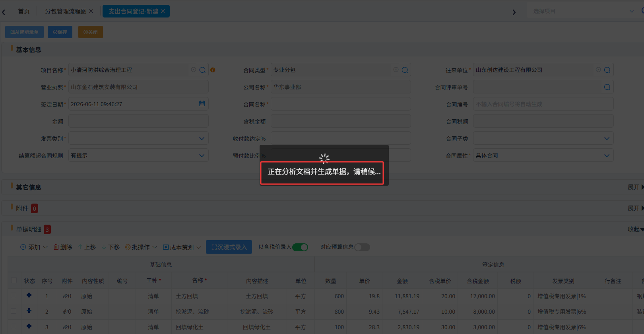Click the 保存 button
The width and height of the screenshot is (644, 334).
[x=60, y=32]
